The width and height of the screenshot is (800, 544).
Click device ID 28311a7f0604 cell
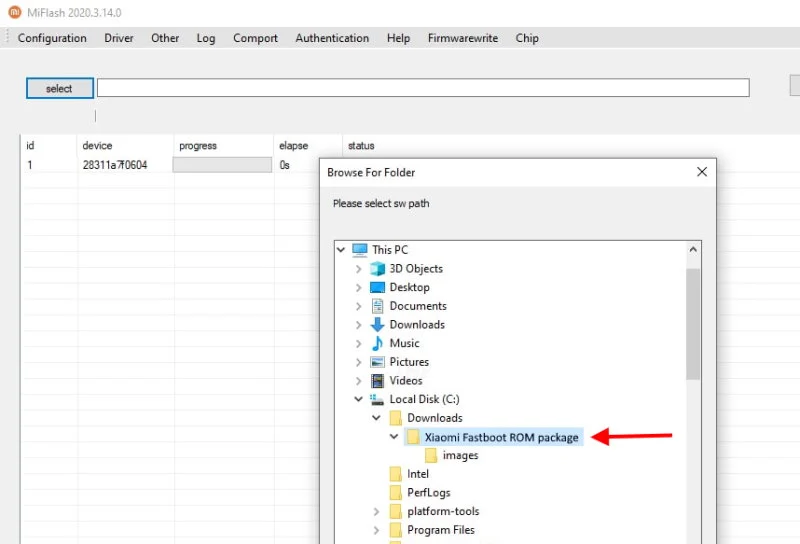point(115,165)
